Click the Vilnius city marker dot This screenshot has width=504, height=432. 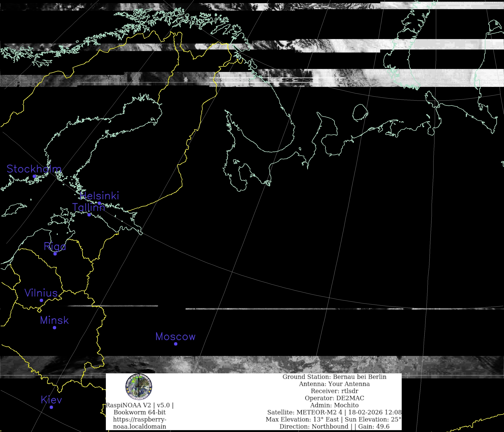click(x=41, y=300)
